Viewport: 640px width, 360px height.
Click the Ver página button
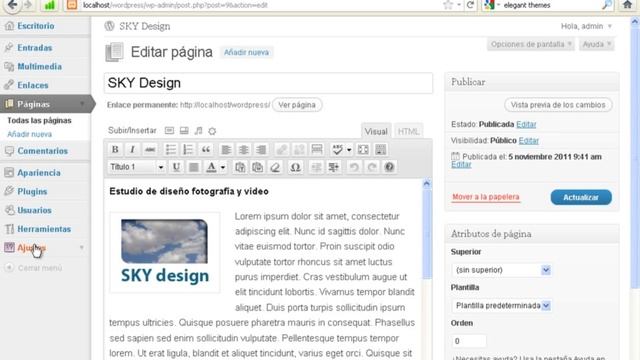(297, 105)
